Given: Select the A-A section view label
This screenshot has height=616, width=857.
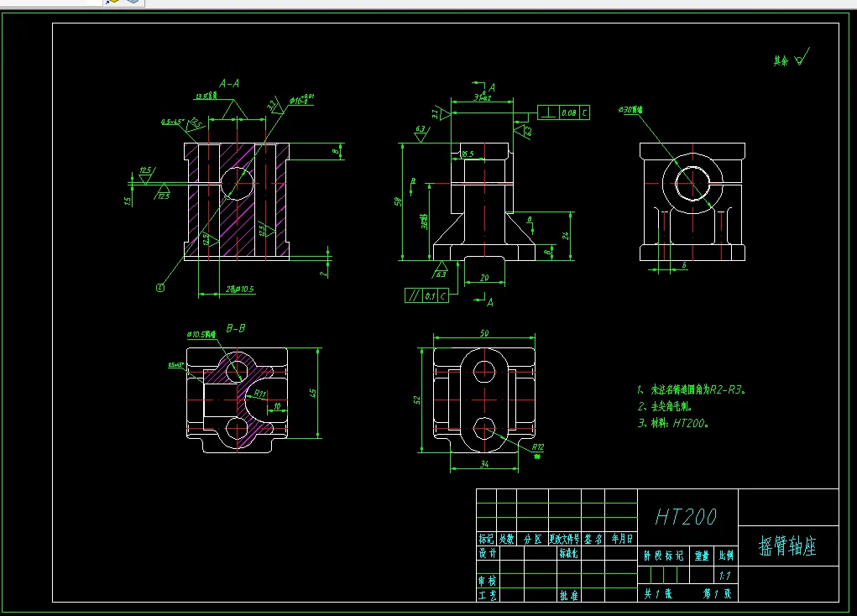Looking at the screenshot, I should pyautogui.click(x=229, y=84).
